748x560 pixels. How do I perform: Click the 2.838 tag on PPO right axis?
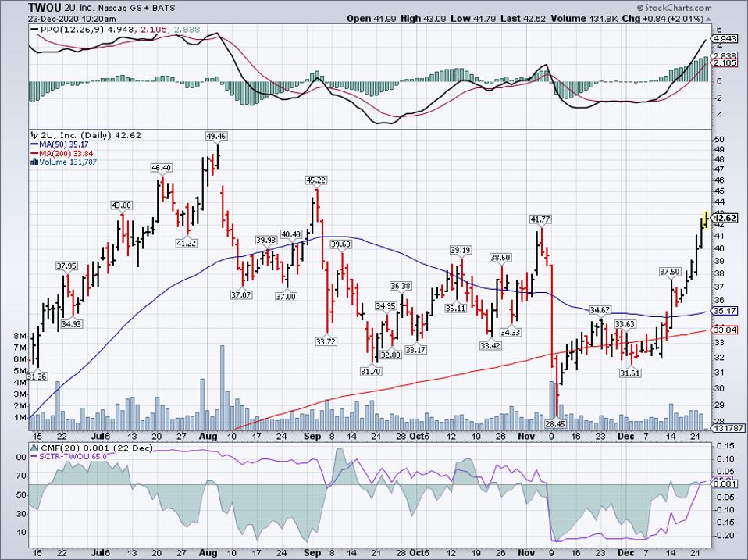click(x=725, y=55)
